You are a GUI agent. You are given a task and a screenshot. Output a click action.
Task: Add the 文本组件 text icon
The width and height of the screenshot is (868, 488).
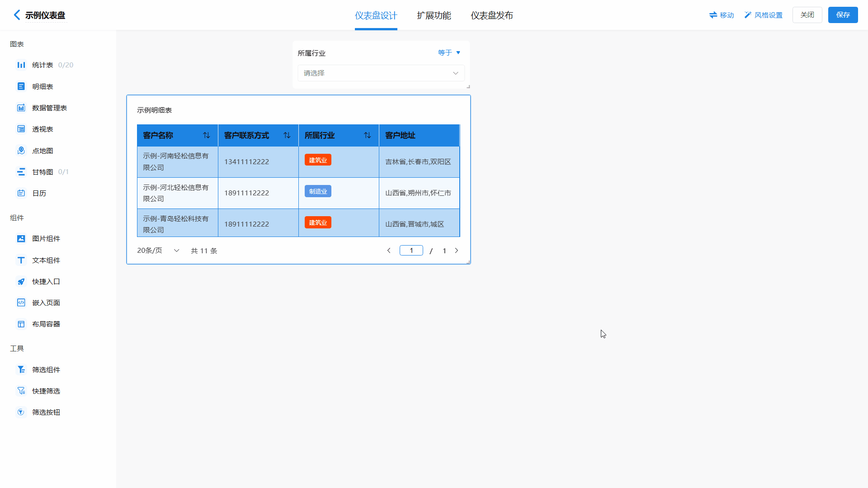point(21,260)
